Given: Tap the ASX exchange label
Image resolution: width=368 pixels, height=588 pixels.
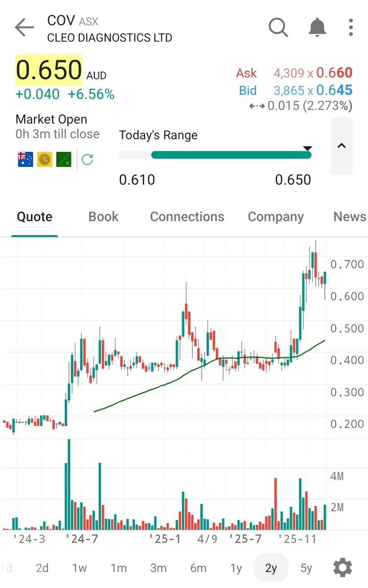Looking at the screenshot, I should (89, 22).
